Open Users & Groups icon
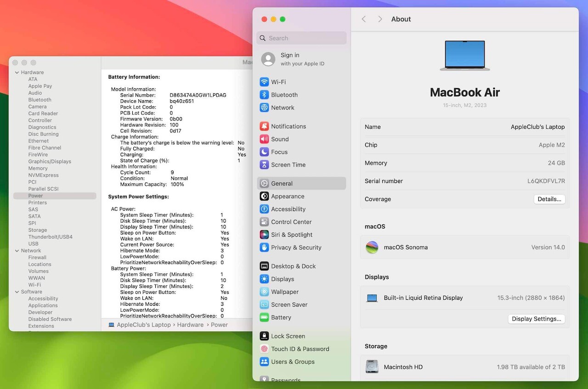The image size is (588, 389). [264, 362]
